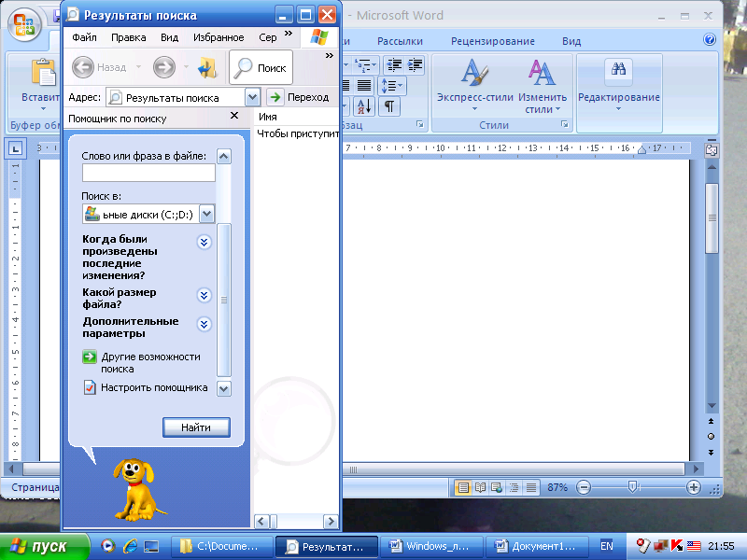Click the Найти button
This screenshot has width=747, height=560.
point(196,427)
